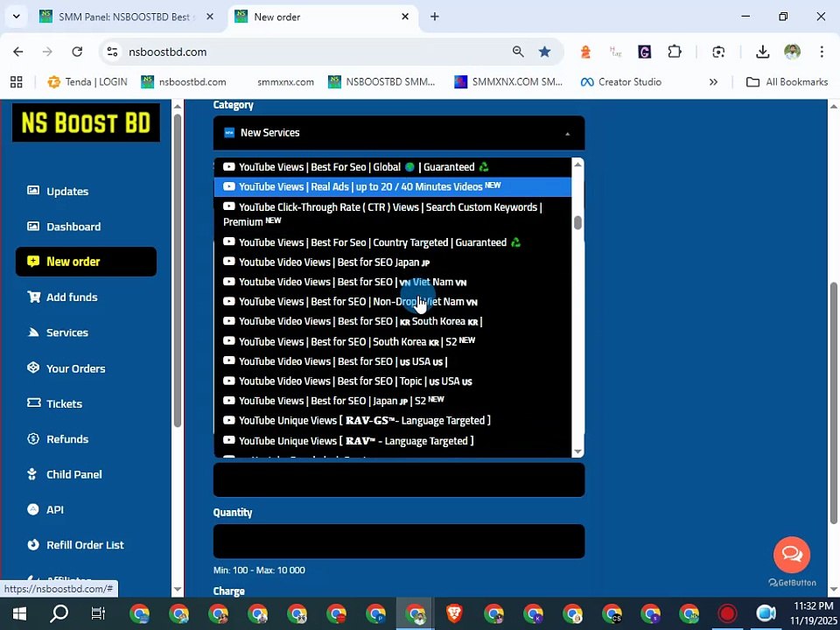Select Youtube Video Views Viet Nam entry

point(393,282)
